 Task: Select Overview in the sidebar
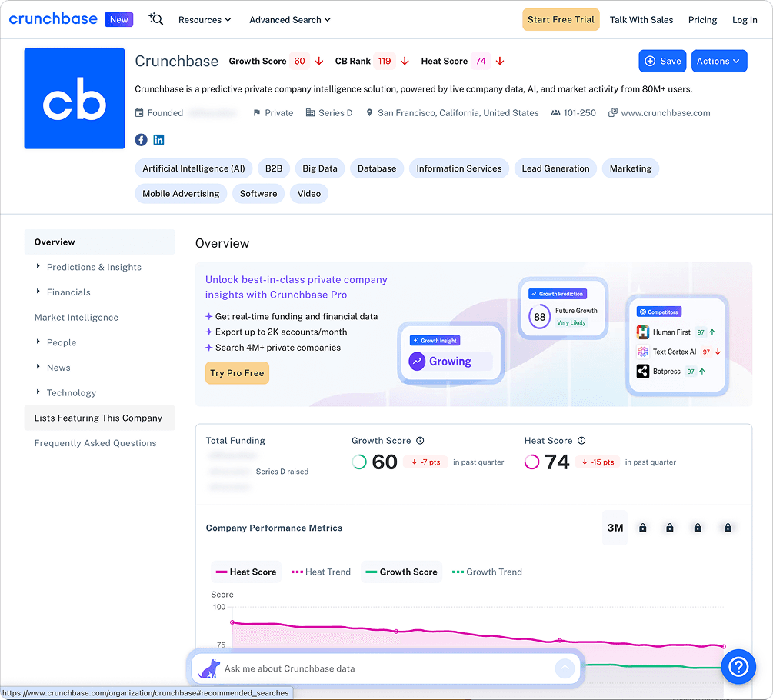[99, 242]
